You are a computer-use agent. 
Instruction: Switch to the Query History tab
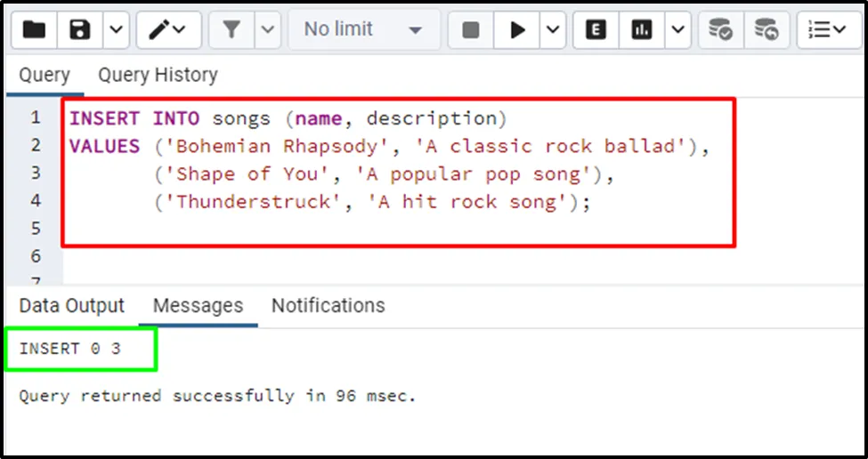point(158,76)
